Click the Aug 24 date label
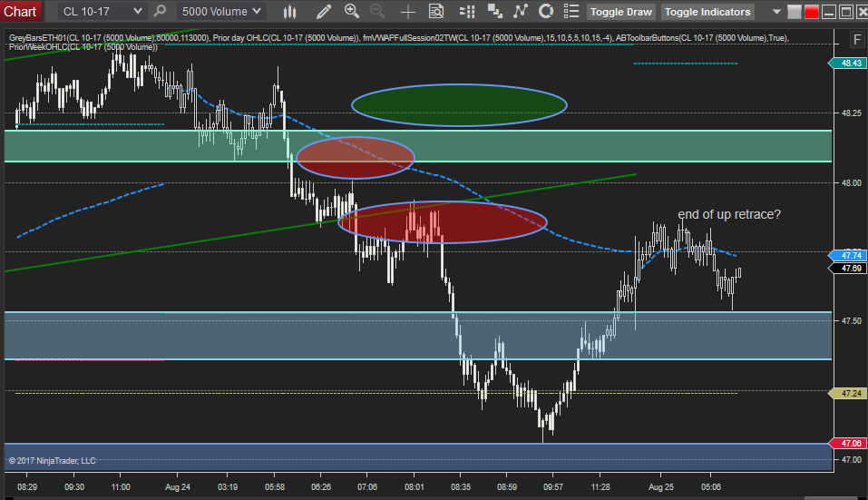The height and width of the screenshot is (500, 868). 178,487
